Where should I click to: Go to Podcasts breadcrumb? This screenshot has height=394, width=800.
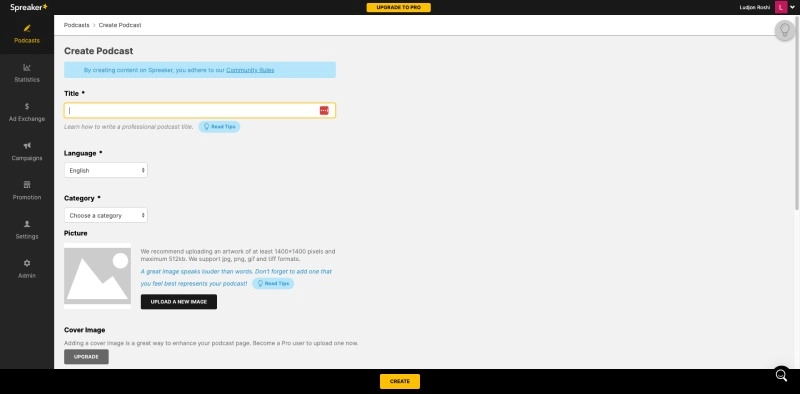pyautogui.click(x=77, y=25)
